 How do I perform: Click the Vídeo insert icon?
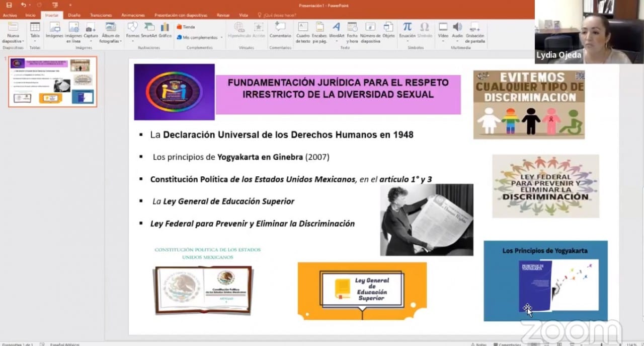coord(443,30)
